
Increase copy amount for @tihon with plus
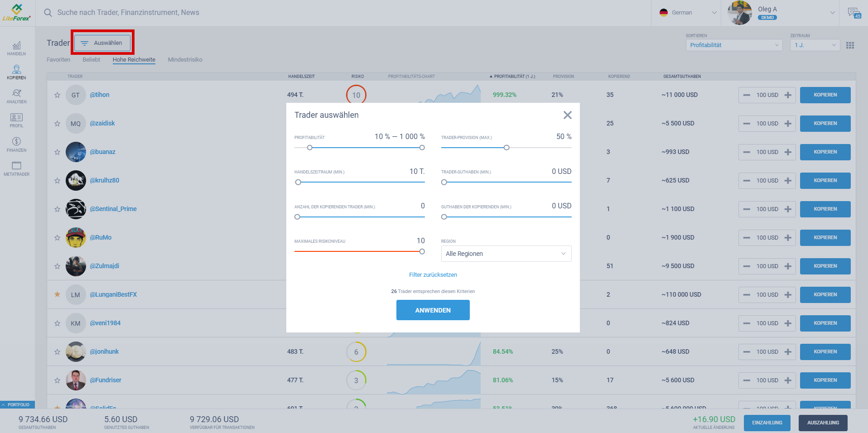coord(788,95)
